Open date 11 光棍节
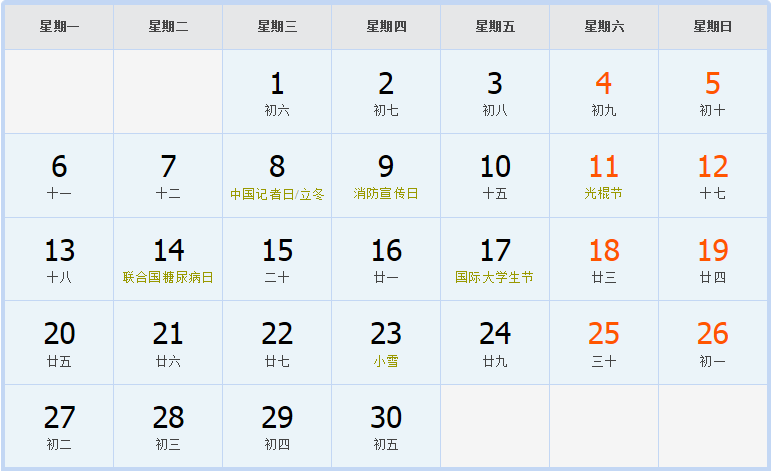Image resolution: width=772 pixels, height=472 pixels. click(x=604, y=176)
